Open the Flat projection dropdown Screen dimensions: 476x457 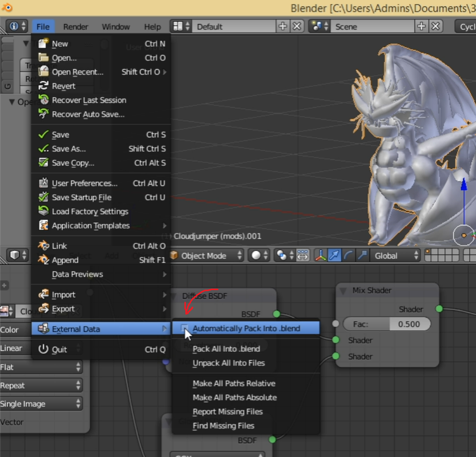click(x=41, y=367)
